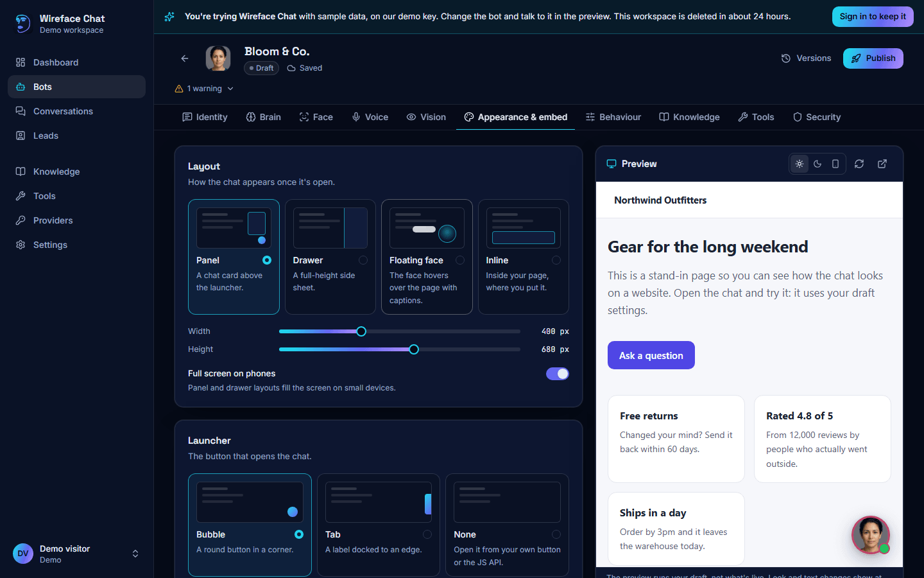Click the Height slider handle
The image size is (924, 578).
tap(414, 349)
